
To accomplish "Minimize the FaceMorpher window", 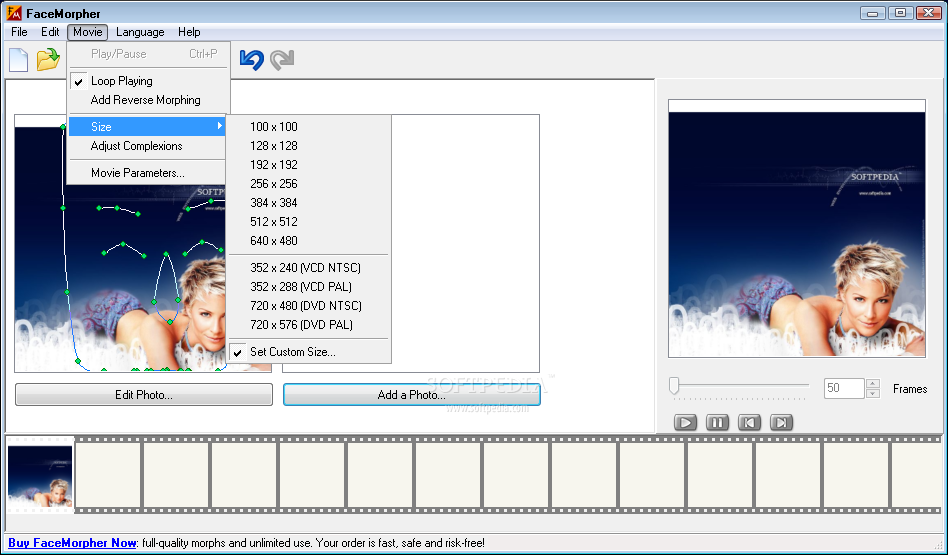I will pyautogui.click(x=872, y=13).
